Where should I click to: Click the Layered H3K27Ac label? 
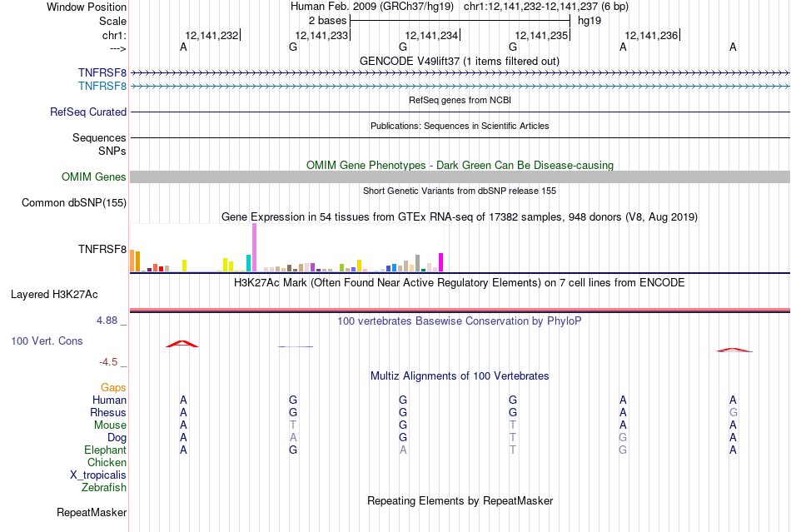pyautogui.click(x=54, y=295)
